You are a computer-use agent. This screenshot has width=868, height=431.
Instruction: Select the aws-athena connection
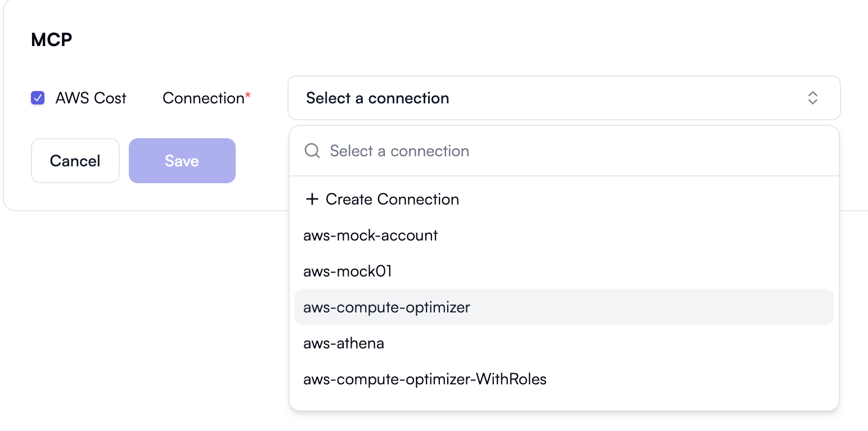[x=343, y=343]
